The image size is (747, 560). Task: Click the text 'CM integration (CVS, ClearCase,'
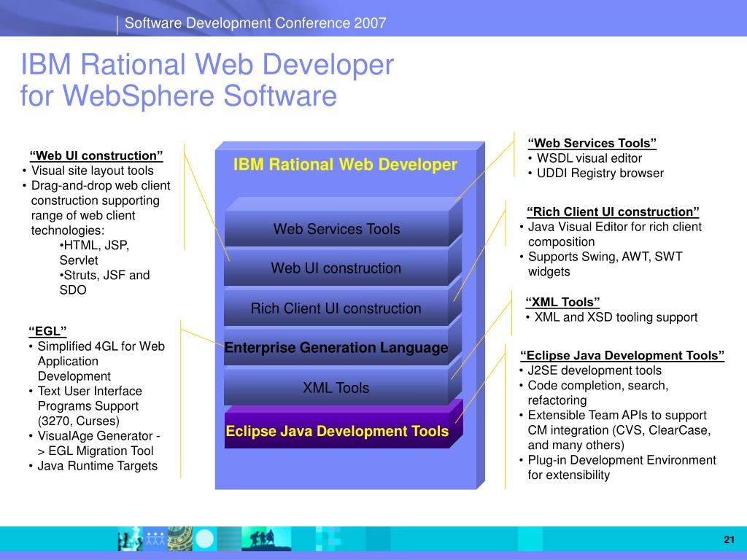click(x=619, y=430)
